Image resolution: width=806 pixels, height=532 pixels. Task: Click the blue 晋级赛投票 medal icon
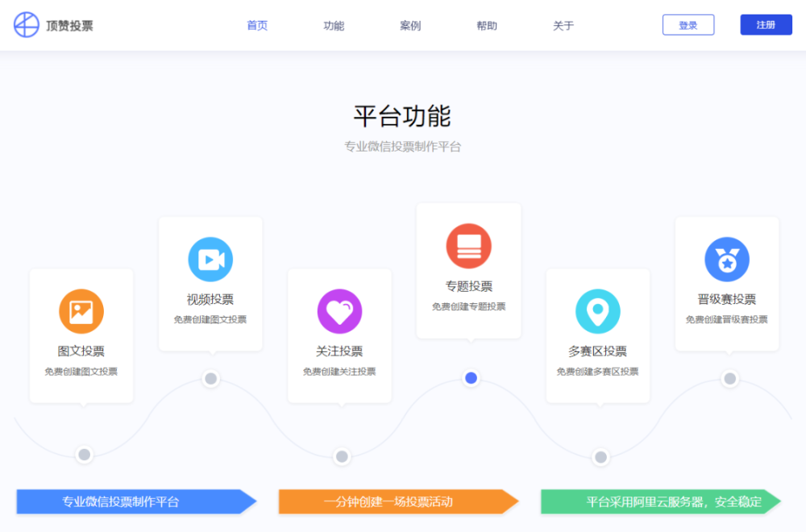(x=727, y=260)
